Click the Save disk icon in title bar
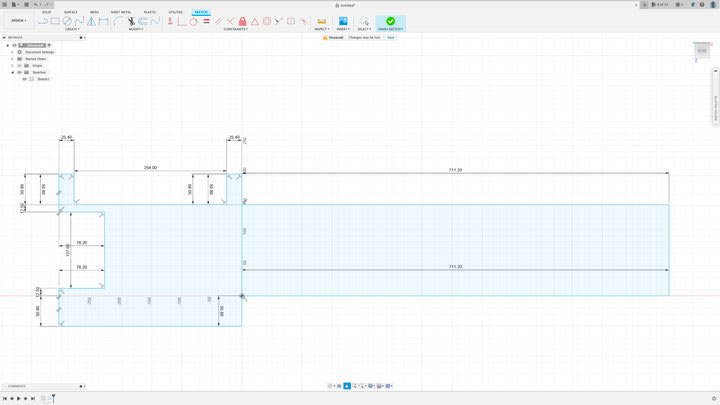720x405 pixels. tap(27, 5)
